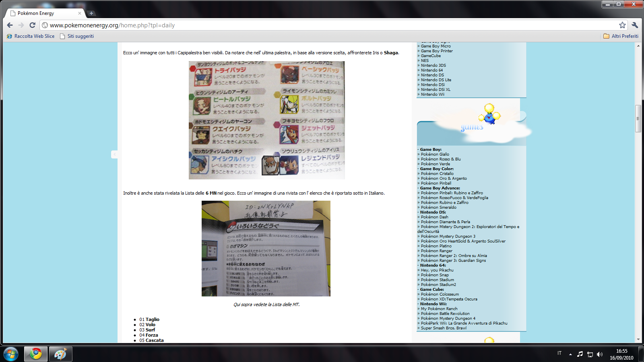Viewport: 644px width, 362px height.
Task: Click the left side slide-out arrow tab
Action: pos(114,154)
